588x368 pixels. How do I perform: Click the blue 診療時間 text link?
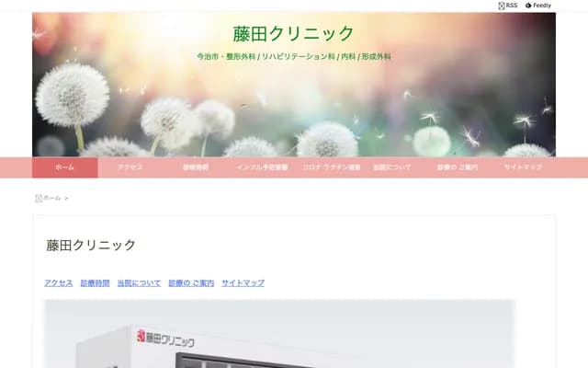95,282
